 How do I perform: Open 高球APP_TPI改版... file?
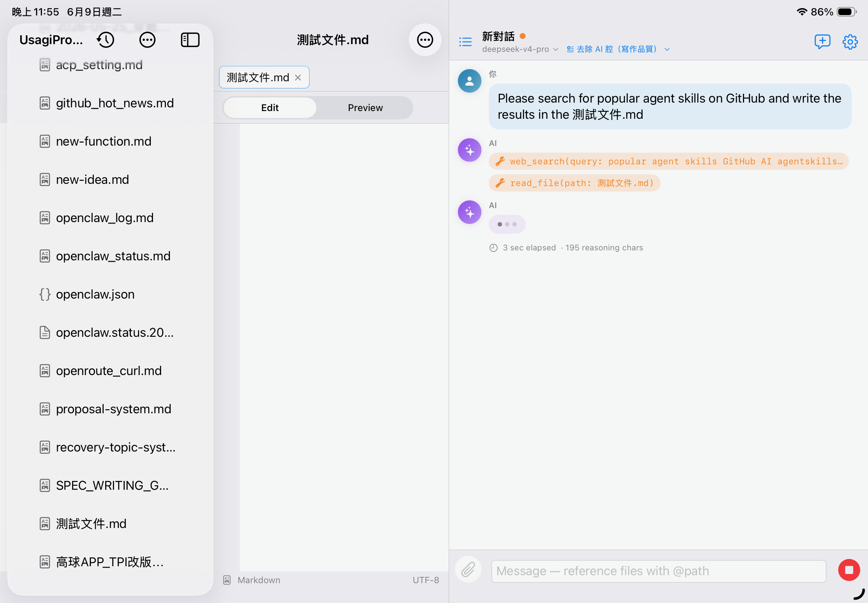[x=110, y=562]
